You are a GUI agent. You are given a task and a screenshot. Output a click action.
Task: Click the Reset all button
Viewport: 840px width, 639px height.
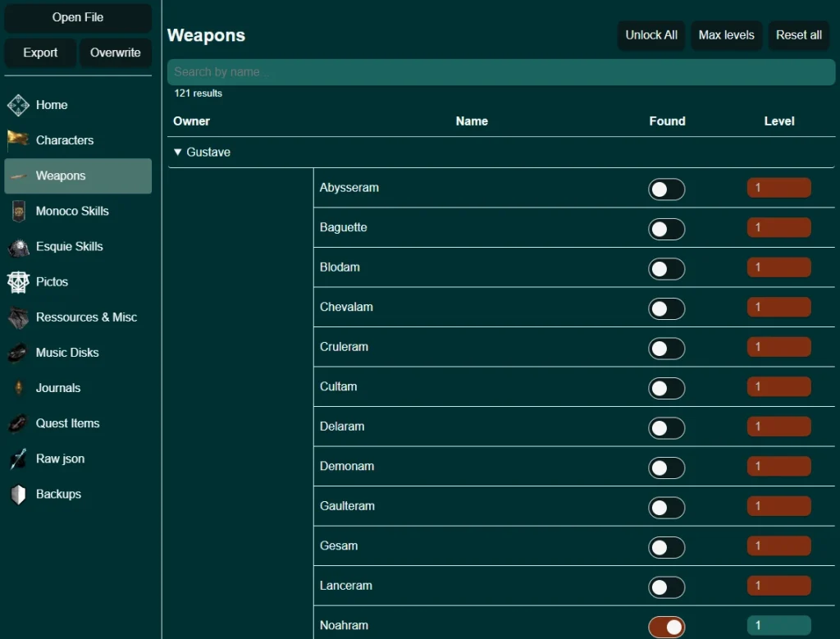point(798,35)
